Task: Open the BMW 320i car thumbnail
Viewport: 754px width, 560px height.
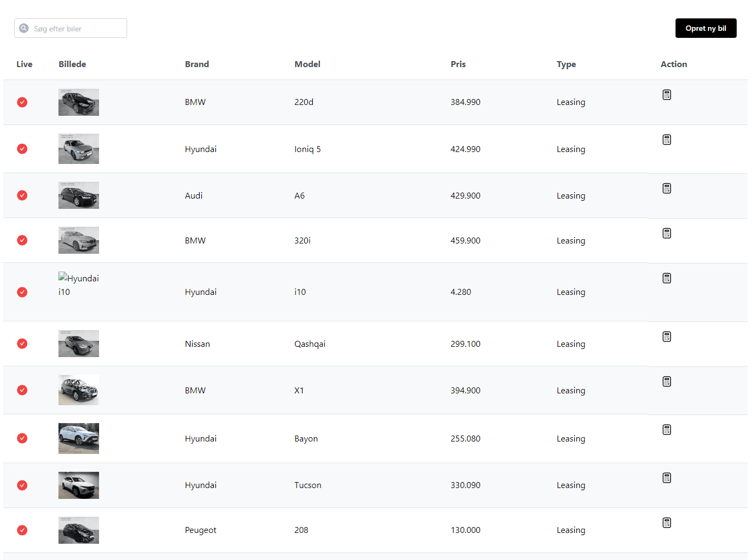Action: click(78, 240)
